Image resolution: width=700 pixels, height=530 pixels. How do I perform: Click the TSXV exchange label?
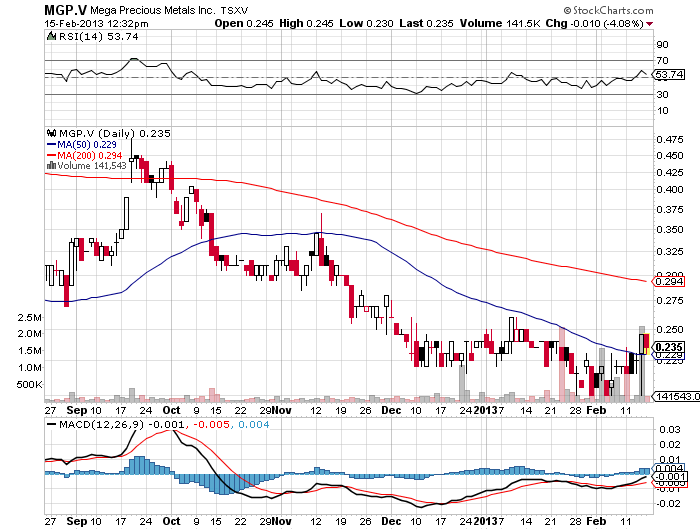[x=234, y=10]
